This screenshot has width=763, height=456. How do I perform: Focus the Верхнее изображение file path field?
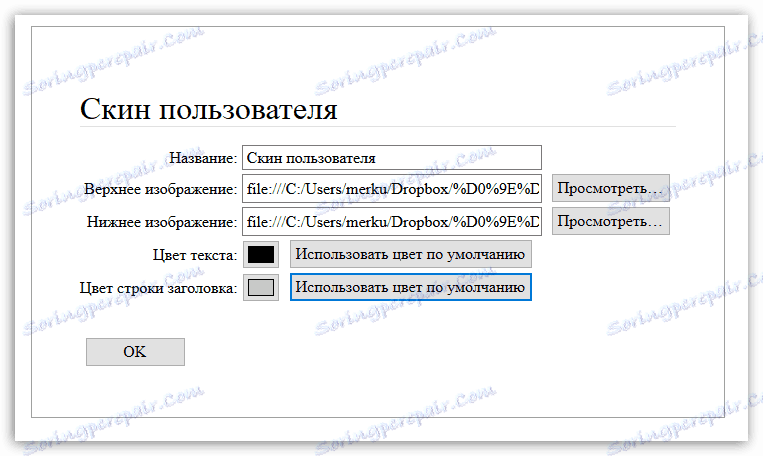click(x=392, y=188)
